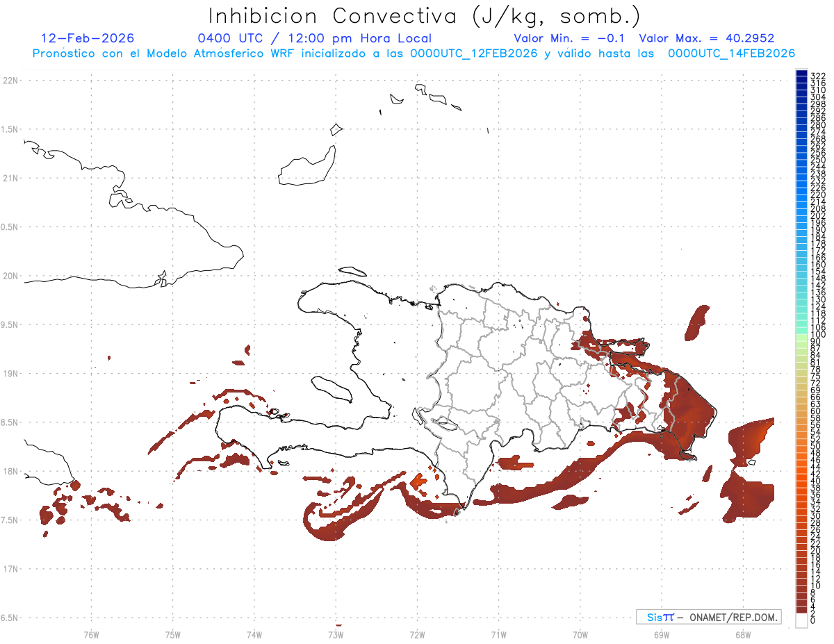Click the '21N' latitude label
The height and width of the screenshot is (644, 834).
click(x=10, y=179)
